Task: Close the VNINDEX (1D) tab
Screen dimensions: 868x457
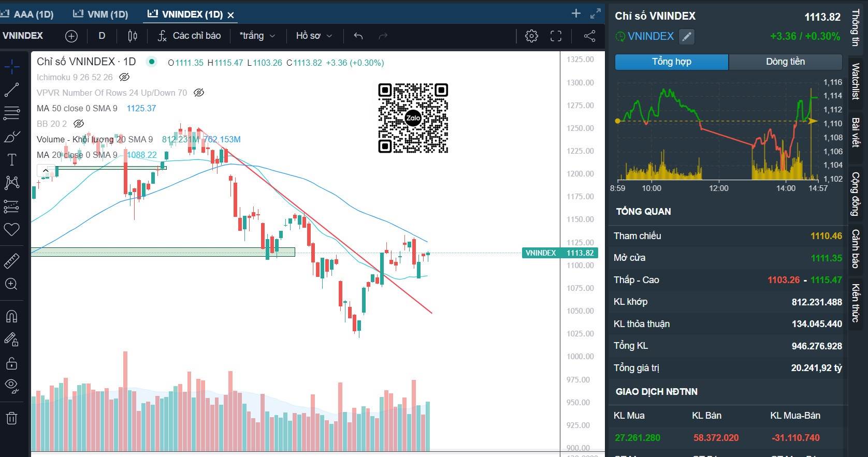Action: pyautogui.click(x=231, y=15)
